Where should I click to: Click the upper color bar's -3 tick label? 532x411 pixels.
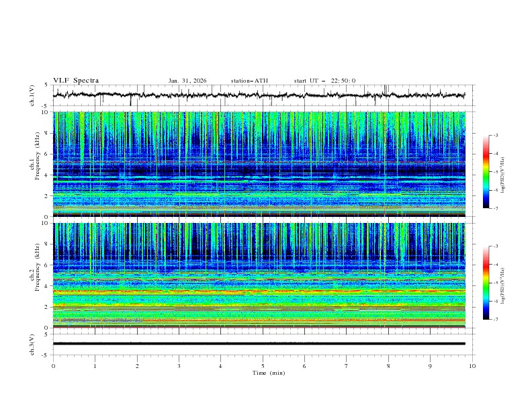[494, 136]
